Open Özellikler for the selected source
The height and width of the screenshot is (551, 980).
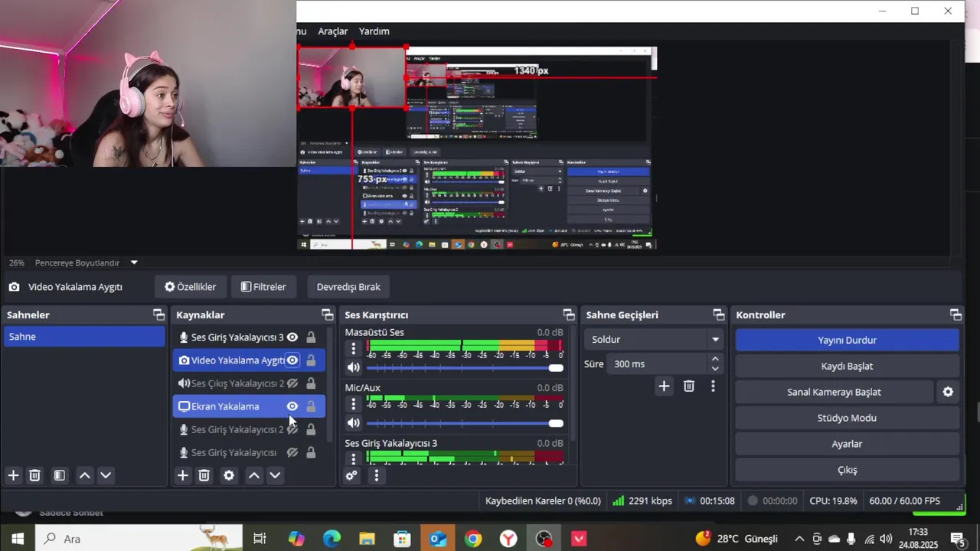click(x=191, y=287)
